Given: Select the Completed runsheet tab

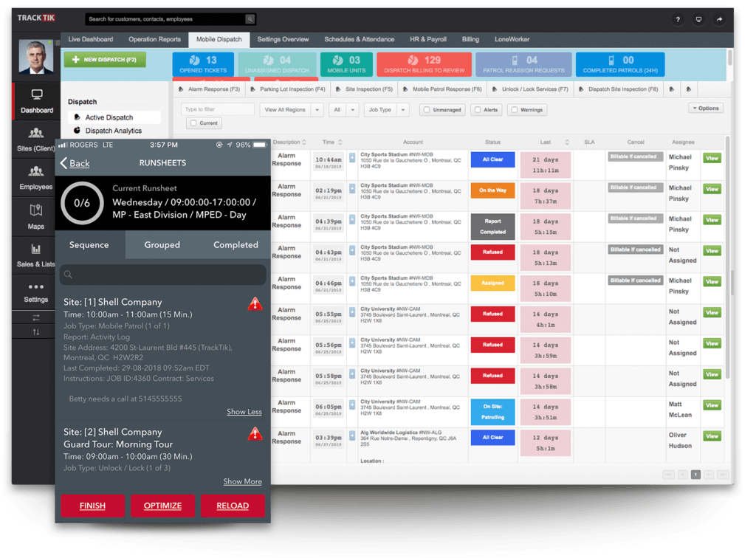Looking at the screenshot, I should [x=236, y=245].
